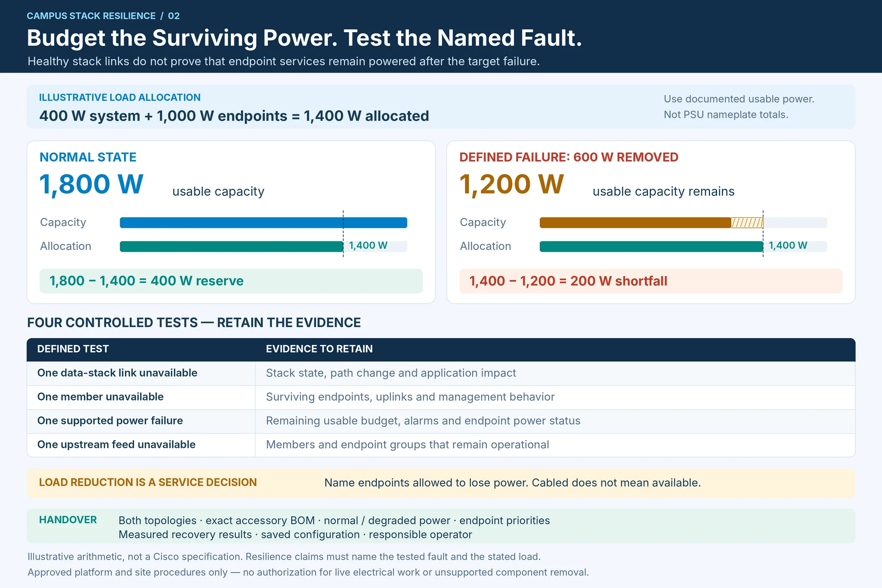Click the 'Use documented usable power.' note
This screenshot has height=588, width=882.
tap(739, 99)
